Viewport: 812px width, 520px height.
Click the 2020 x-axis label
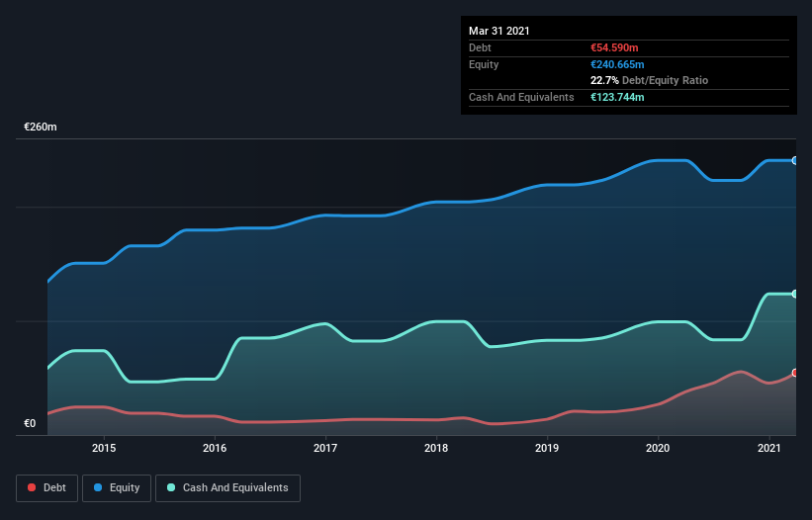pos(658,448)
